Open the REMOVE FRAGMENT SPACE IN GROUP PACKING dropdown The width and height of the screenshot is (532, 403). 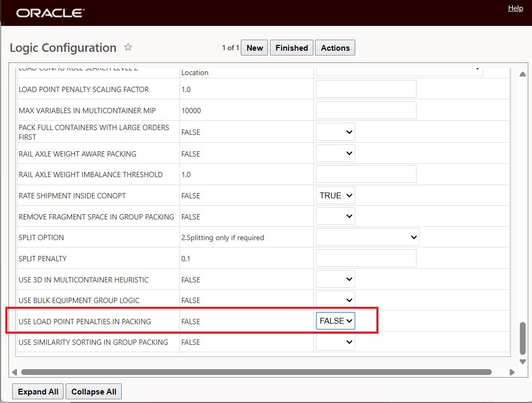pyautogui.click(x=335, y=216)
